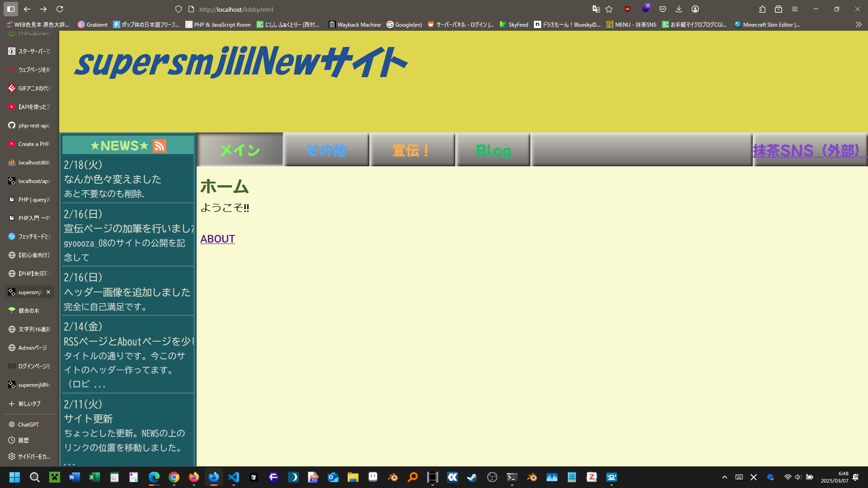The height and width of the screenshot is (488, 868).
Task: Toggle the tracking protection shield
Action: pos(178,9)
